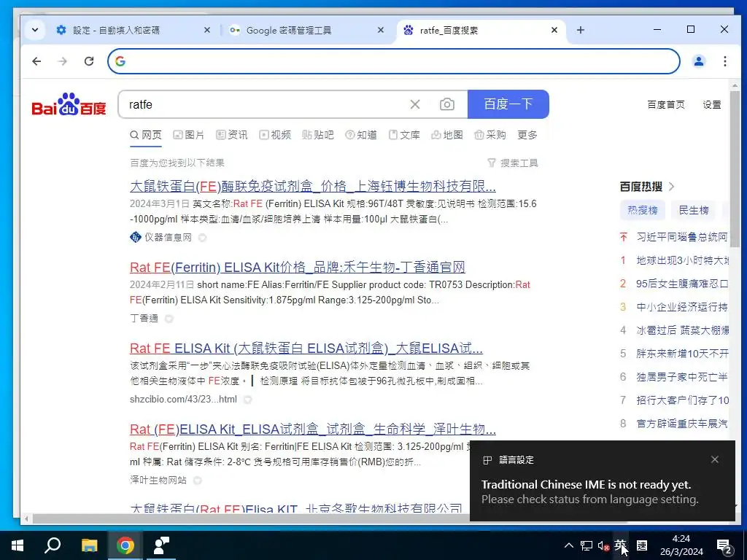The height and width of the screenshot is (560, 747).
Task: Select the 民生榜 tab
Action: [694, 210]
